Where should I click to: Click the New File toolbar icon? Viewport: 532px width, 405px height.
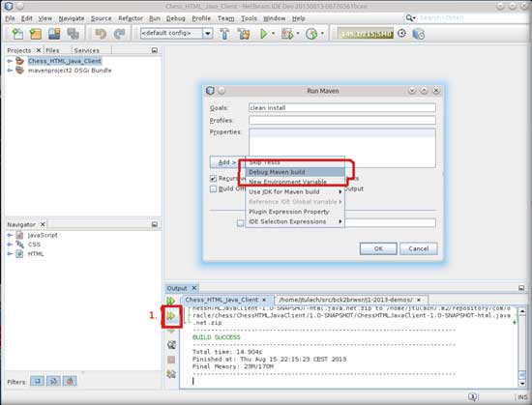pyautogui.click(x=17, y=34)
